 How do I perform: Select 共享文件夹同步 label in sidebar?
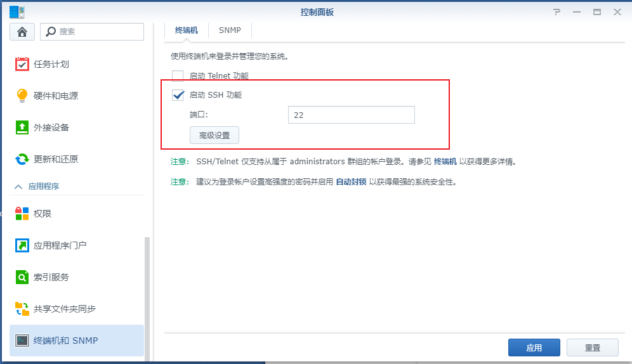click(65, 309)
